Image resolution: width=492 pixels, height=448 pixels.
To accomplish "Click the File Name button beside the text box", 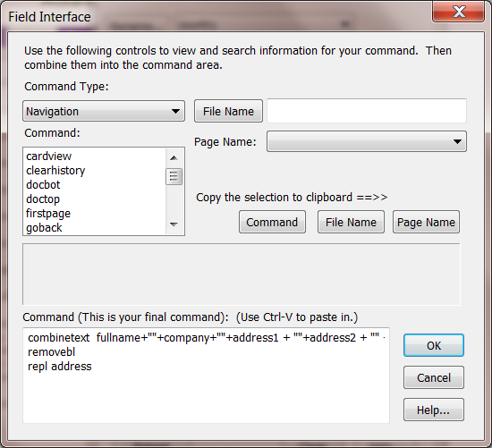I will (228, 111).
